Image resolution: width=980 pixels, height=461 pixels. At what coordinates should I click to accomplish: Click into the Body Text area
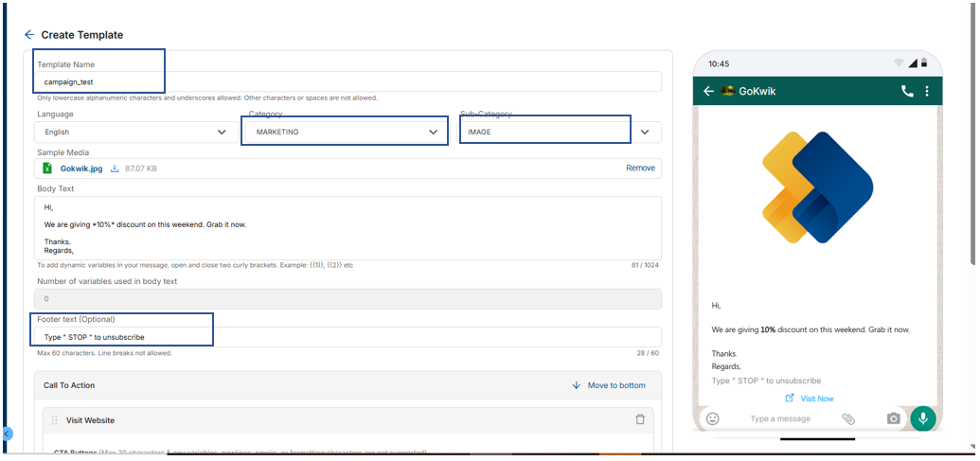[x=348, y=228]
